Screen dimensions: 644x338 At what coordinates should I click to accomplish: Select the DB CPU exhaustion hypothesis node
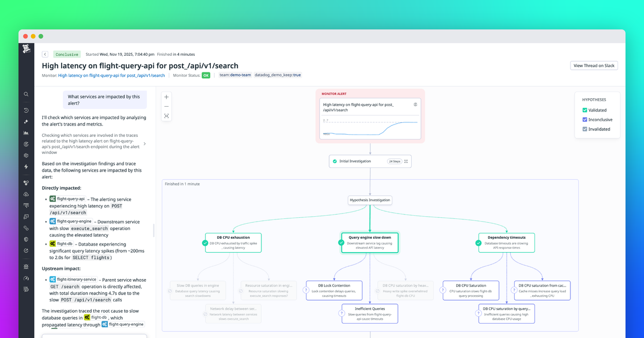tap(233, 242)
